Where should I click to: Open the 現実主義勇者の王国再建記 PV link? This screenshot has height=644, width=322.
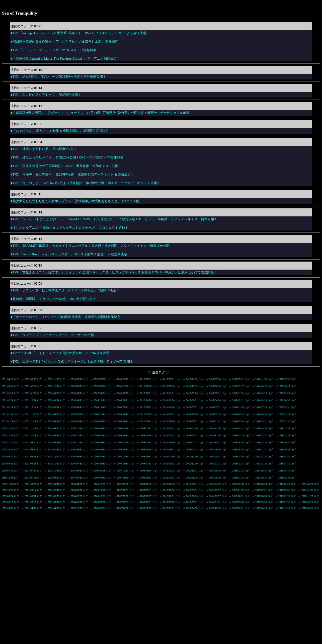click(x=66, y=166)
